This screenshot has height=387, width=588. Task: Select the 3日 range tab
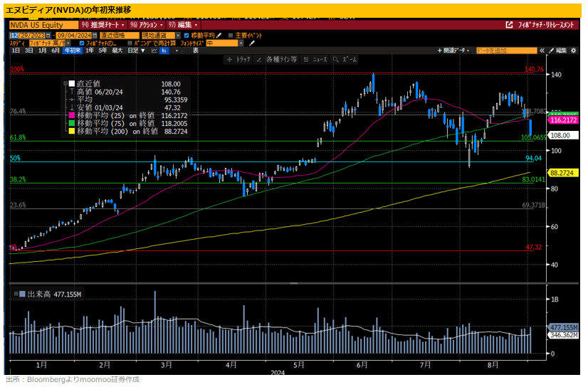(29, 51)
